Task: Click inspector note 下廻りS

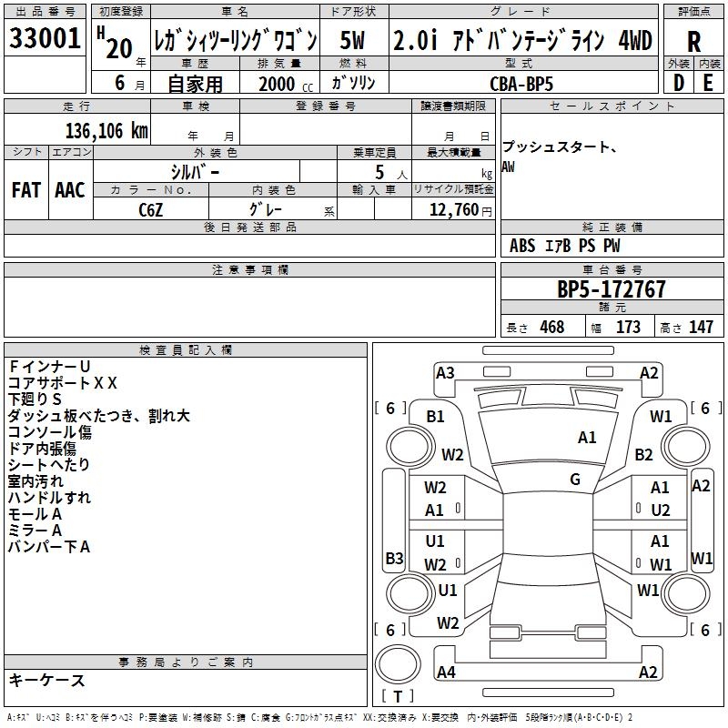Action: click(35, 399)
